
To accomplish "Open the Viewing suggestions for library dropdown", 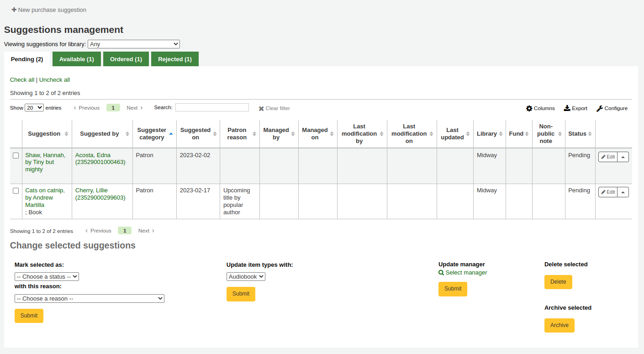I will 133,44.
